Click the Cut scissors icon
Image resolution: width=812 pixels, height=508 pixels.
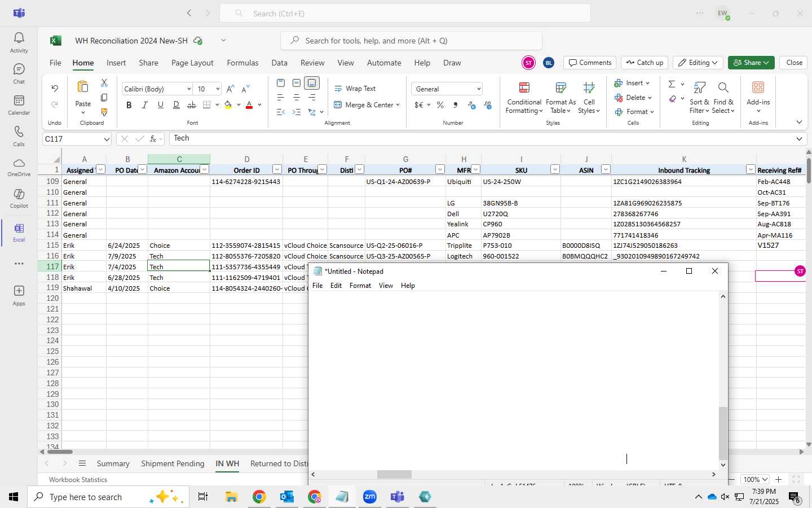click(104, 83)
